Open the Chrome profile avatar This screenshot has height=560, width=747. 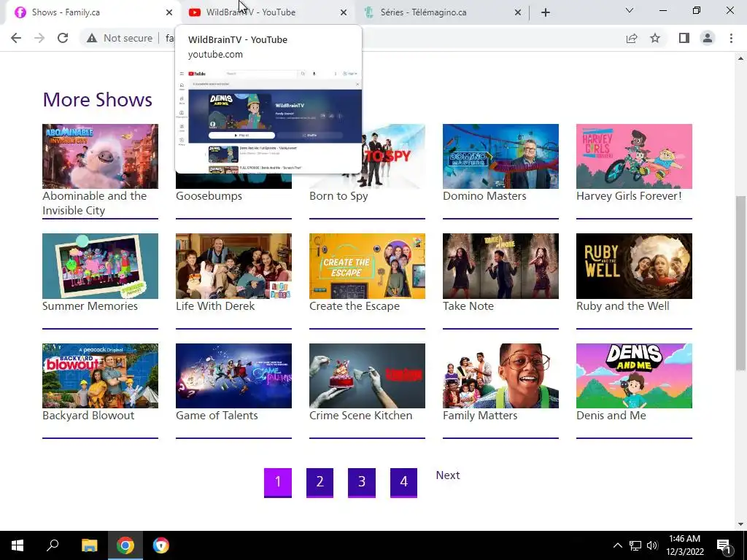click(x=708, y=38)
